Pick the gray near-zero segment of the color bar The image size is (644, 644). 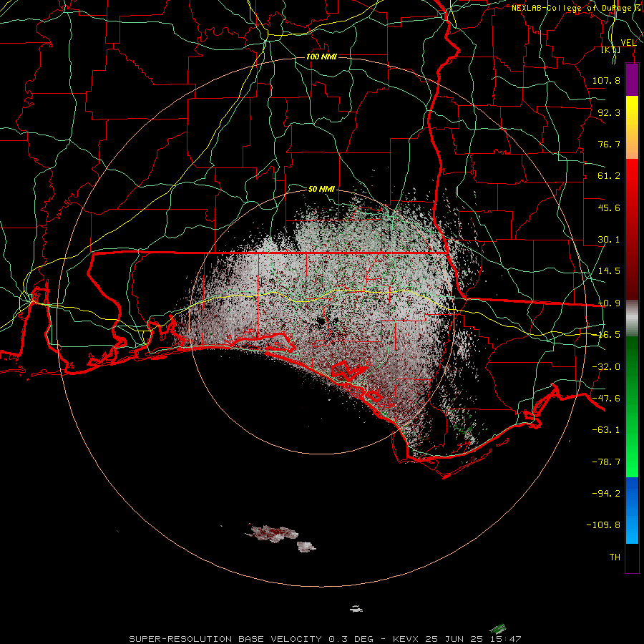click(x=632, y=318)
